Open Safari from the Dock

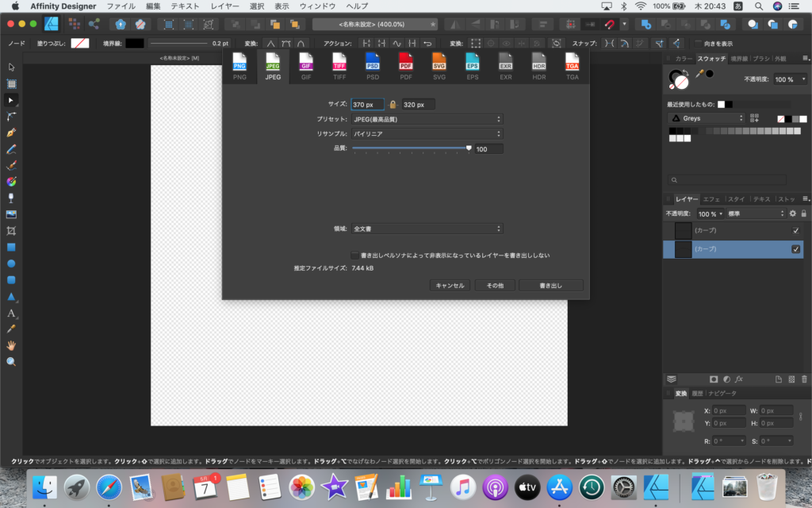pos(109,487)
